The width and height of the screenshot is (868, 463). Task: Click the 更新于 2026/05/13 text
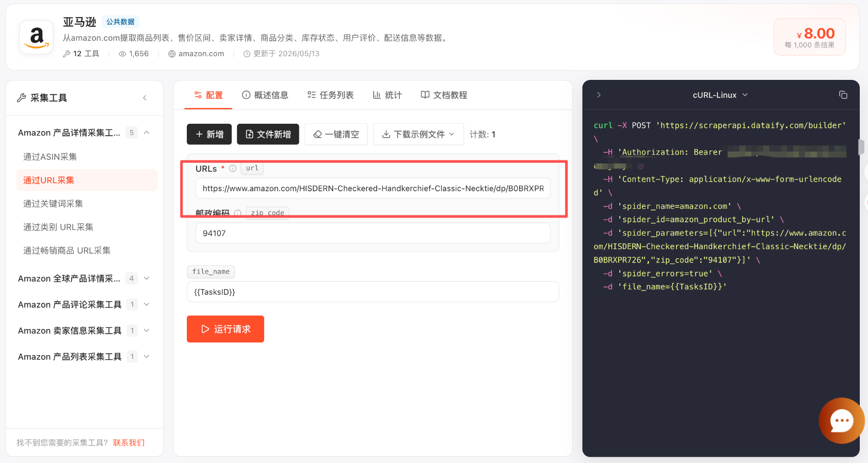[x=286, y=54]
